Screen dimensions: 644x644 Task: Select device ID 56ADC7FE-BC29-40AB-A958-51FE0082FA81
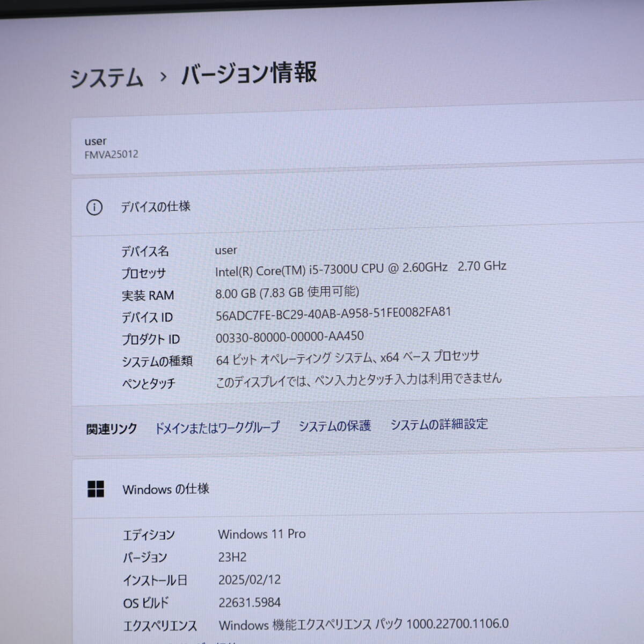333,313
